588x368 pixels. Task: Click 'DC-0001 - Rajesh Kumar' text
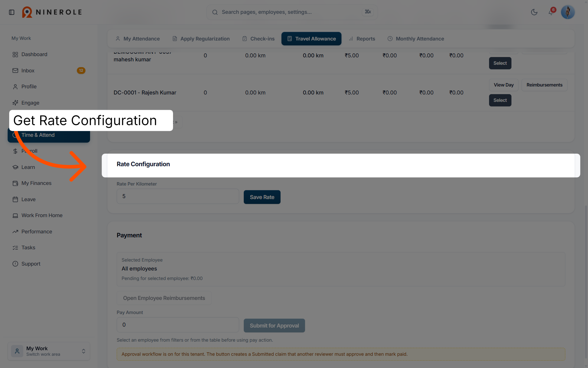[x=145, y=93]
